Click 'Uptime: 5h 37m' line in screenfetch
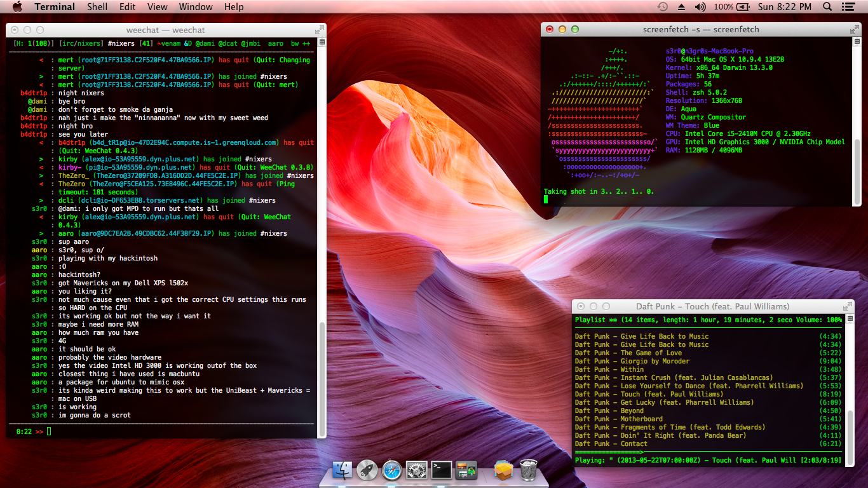The height and width of the screenshot is (488, 868). (x=693, y=76)
